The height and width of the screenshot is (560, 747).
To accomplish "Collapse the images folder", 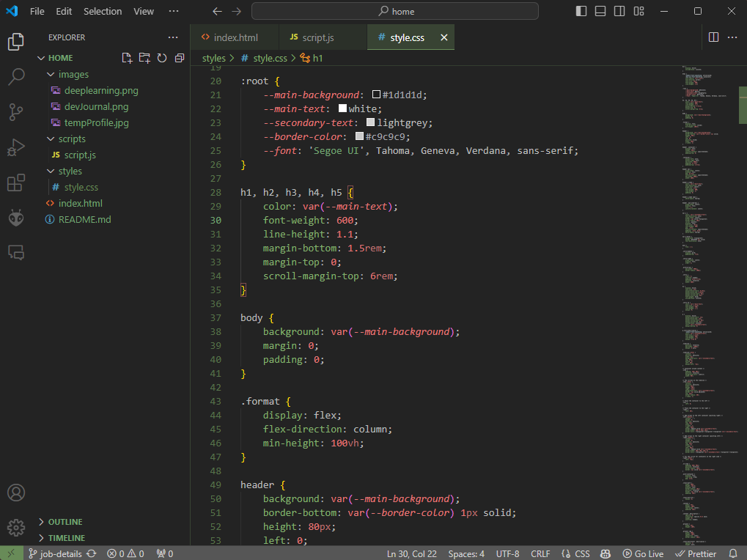I will click(51, 74).
